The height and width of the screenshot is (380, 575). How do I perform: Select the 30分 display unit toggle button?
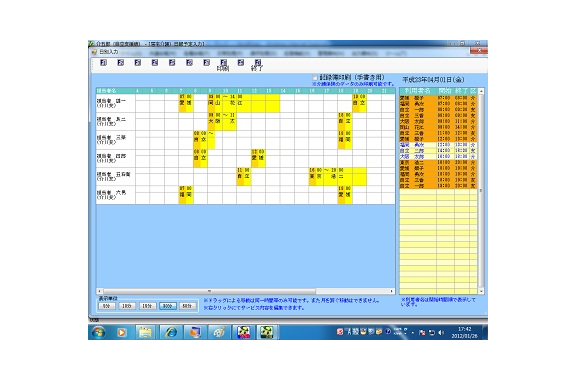coord(168,306)
